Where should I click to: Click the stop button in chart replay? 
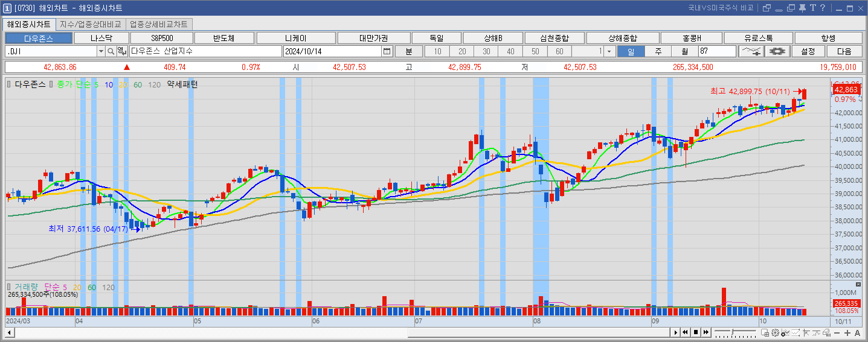tap(696, 332)
